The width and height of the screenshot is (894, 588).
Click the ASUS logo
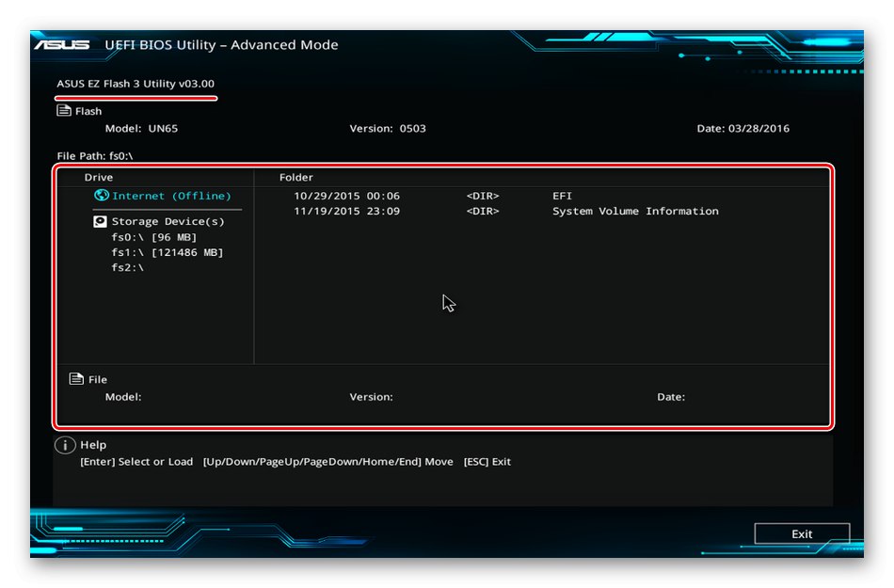pos(62,44)
